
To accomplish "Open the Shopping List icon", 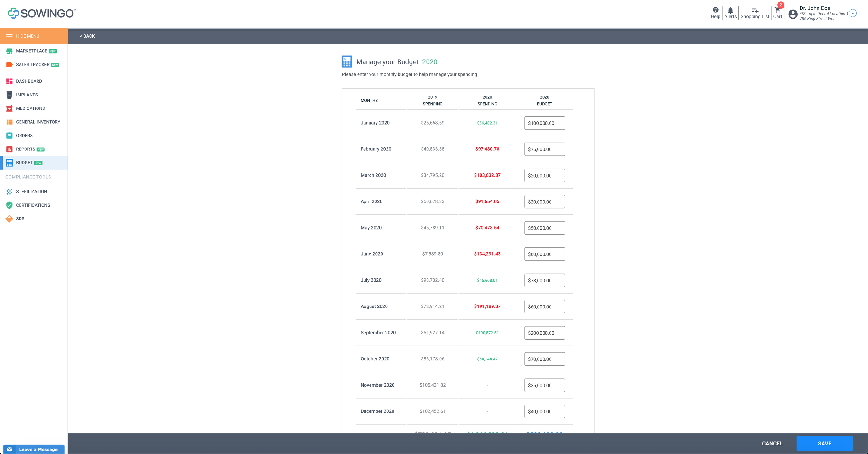I will point(755,10).
